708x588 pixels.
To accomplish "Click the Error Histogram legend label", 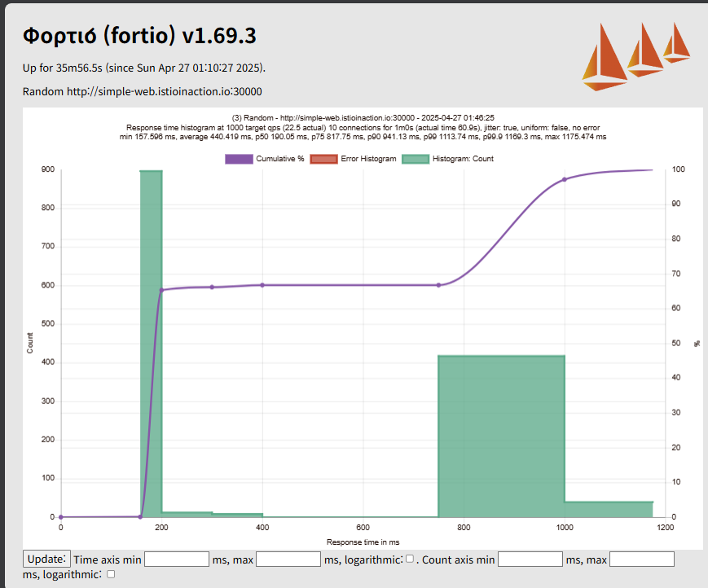I will click(368, 159).
